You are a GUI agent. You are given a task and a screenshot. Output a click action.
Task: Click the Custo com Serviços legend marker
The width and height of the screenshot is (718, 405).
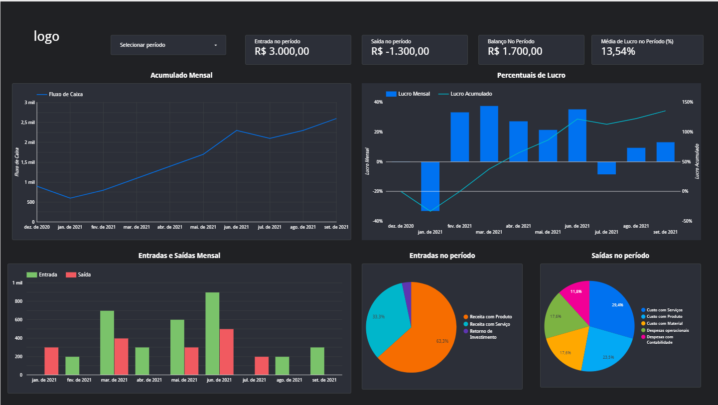click(x=641, y=311)
